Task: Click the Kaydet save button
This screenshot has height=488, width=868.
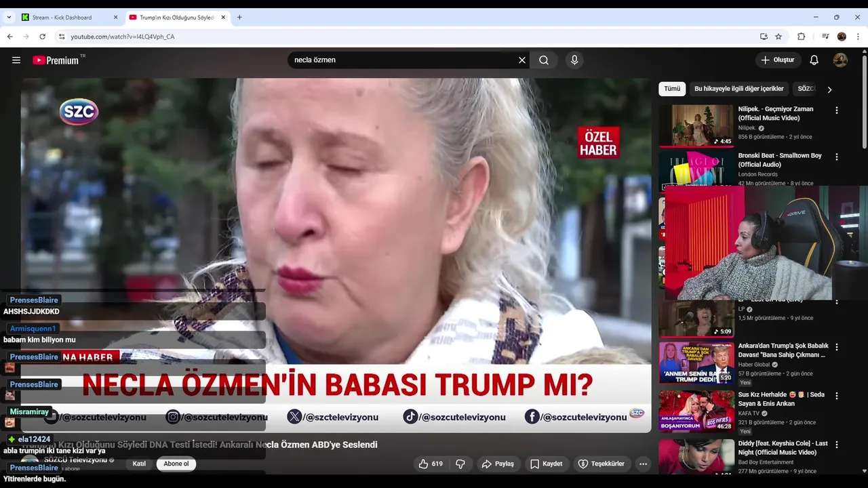Action: (x=547, y=464)
